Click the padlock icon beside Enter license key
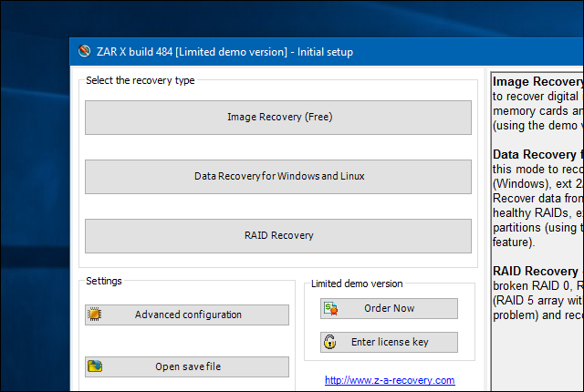This screenshot has height=392, width=584. pos(329,342)
